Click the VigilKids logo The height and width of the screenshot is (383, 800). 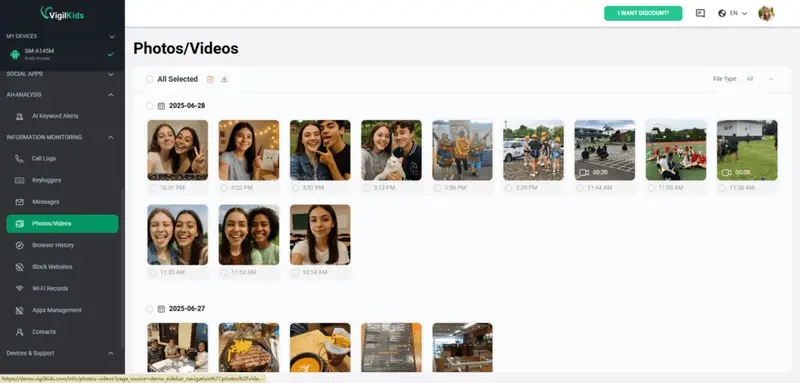62,13
